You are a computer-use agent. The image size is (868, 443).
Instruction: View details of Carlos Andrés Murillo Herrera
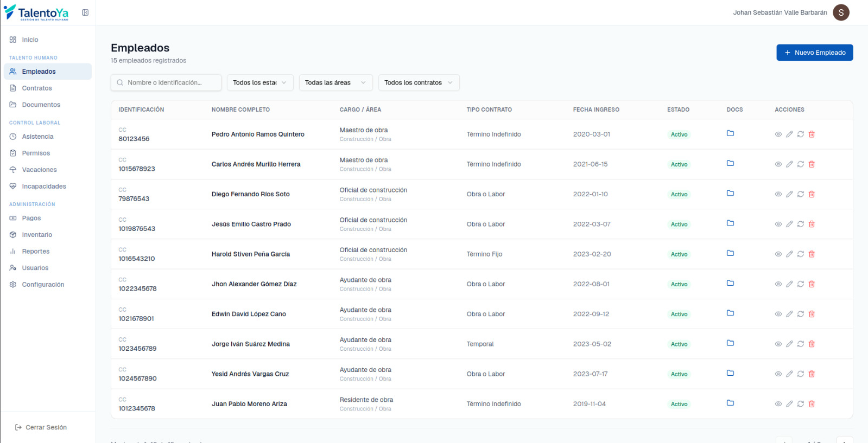778,164
